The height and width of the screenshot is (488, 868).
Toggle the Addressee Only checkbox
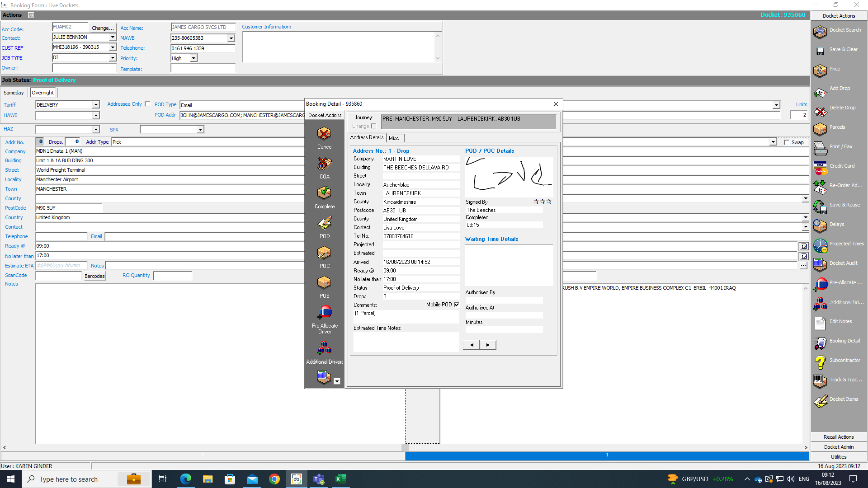click(x=147, y=104)
